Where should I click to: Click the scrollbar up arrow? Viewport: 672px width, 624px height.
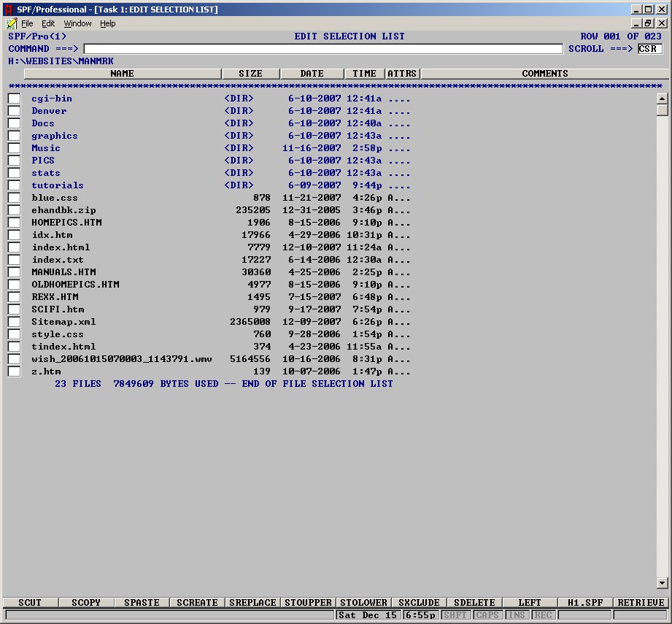click(662, 99)
